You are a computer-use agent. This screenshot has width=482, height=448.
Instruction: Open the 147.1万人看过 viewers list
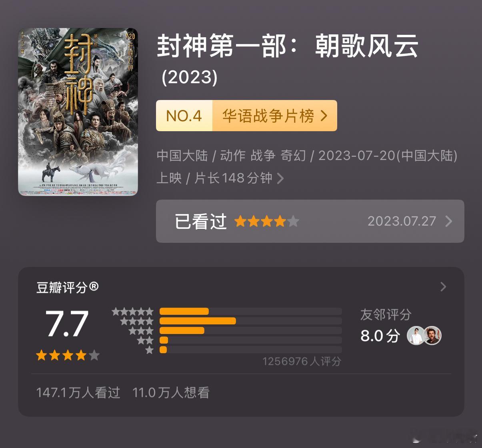tap(78, 392)
